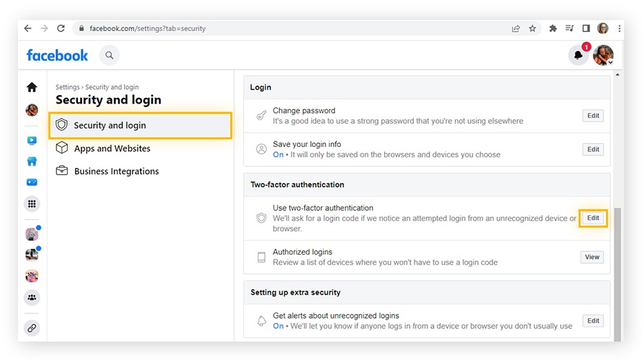644x363 pixels.
Task: Edit Save your login info
Action: tap(593, 150)
